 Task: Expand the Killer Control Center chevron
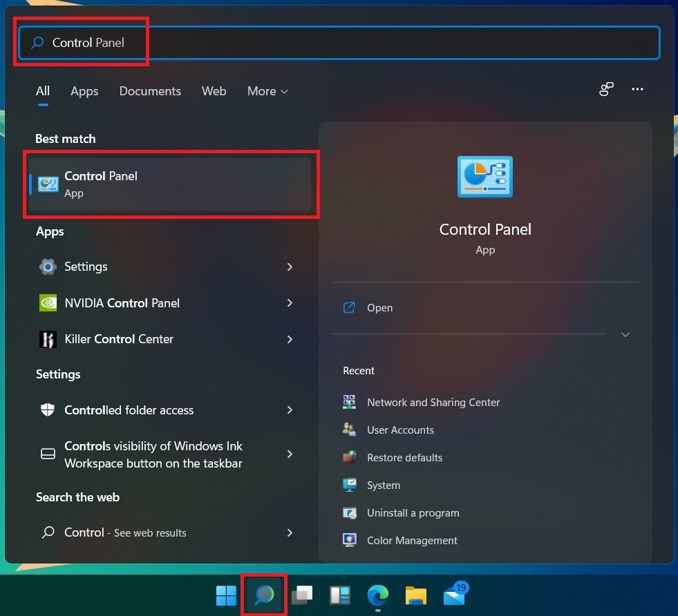pyautogui.click(x=290, y=340)
